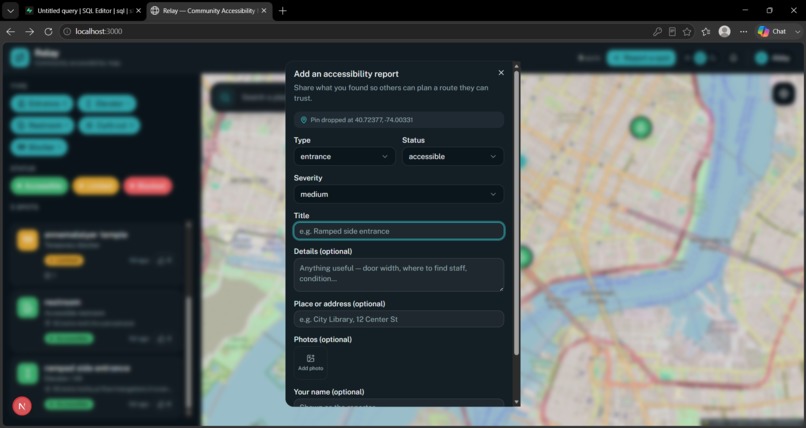This screenshot has width=806, height=428.
Task: Open the browser favorites list
Action: [706, 32]
